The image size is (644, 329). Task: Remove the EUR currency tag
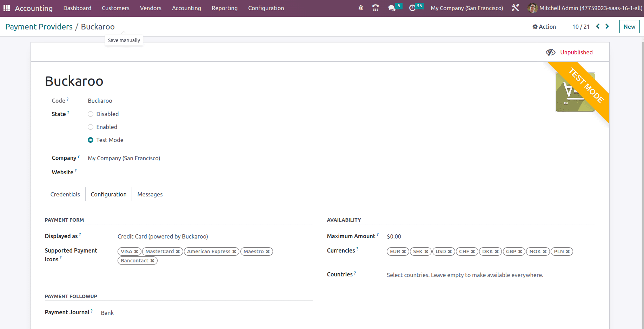404,251
